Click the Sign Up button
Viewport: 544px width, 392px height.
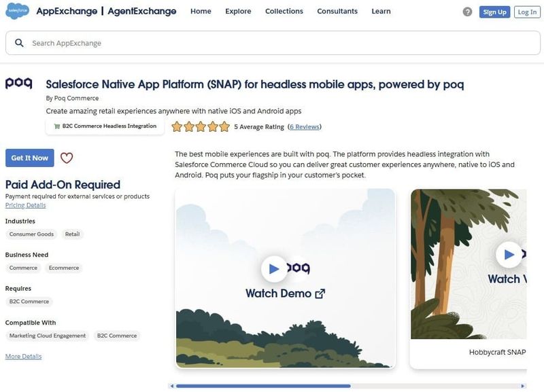[494, 12]
